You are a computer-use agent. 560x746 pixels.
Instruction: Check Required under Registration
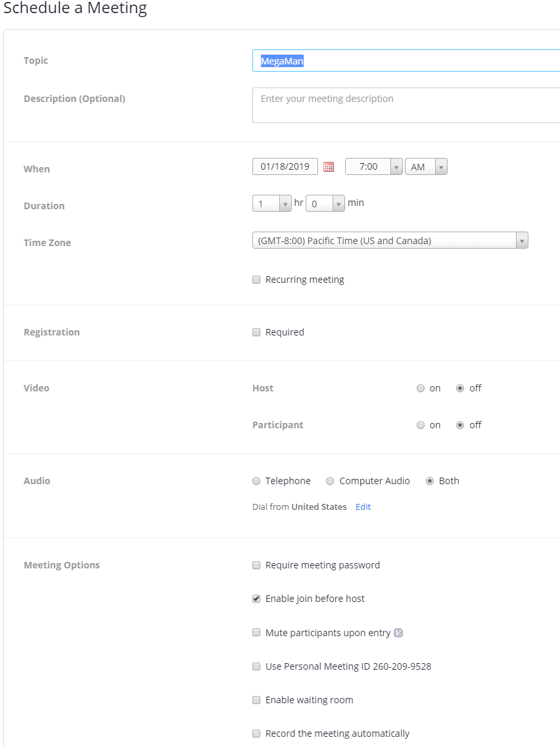(x=256, y=332)
